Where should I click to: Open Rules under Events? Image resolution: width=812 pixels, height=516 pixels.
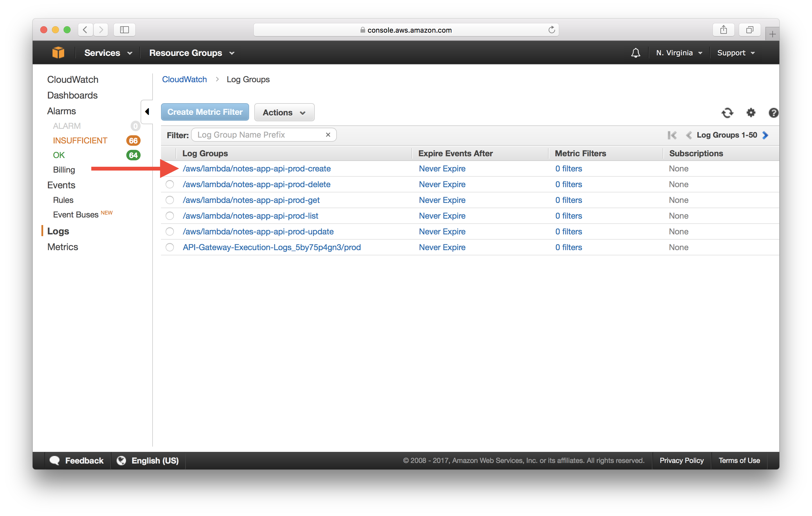pos(63,200)
